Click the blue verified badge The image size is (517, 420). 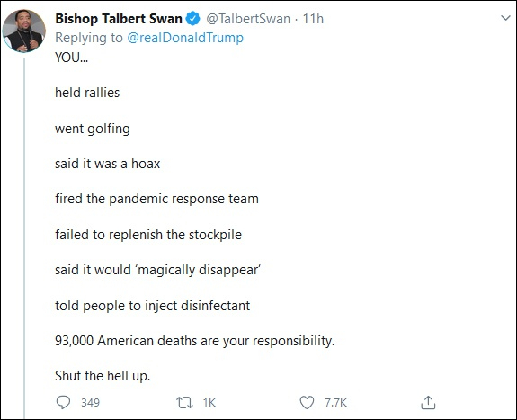(x=192, y=19)
